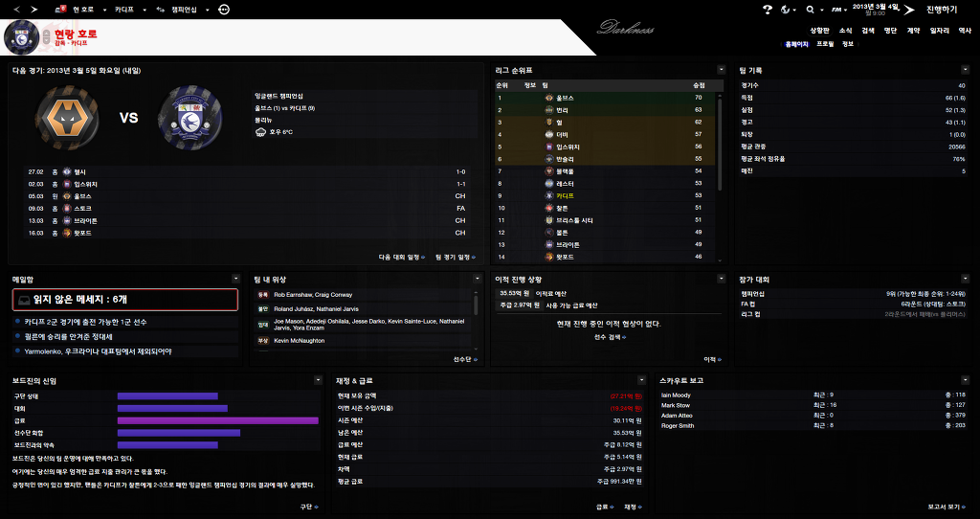Open the 이적 진행 상황 panel dropdown
The width and height of the screenshot is (980, 519).
click(x=722, y=279)
